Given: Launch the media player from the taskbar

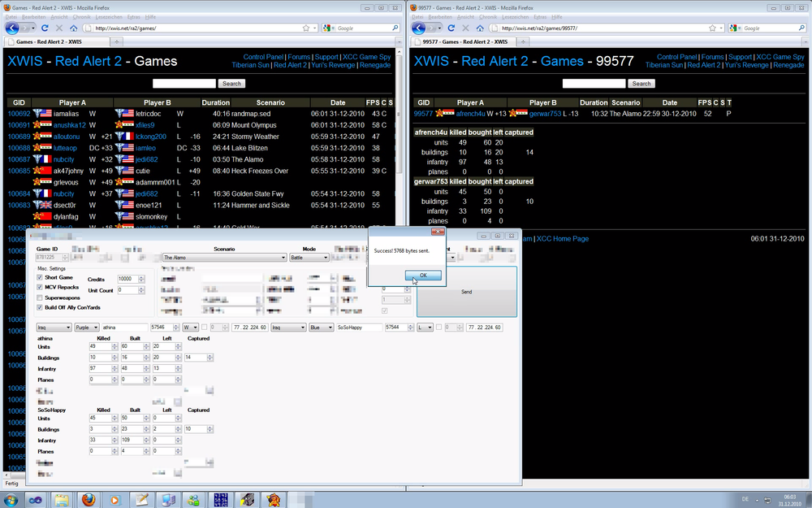Looking at the screenshot, I should 114,500.
